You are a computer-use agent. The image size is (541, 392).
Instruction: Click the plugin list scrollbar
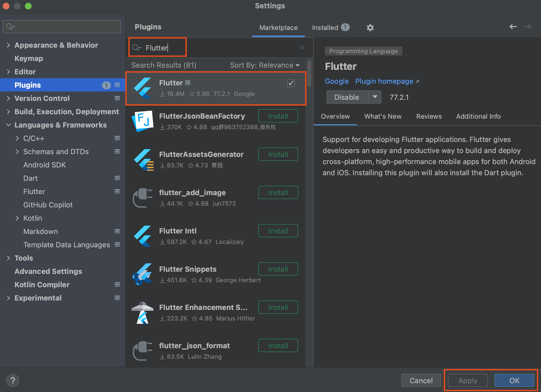[x=309, y=73]
